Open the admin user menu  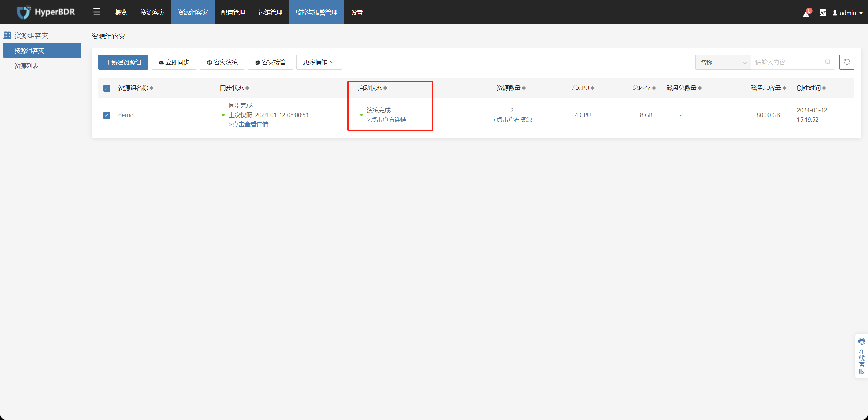point(847,13)
